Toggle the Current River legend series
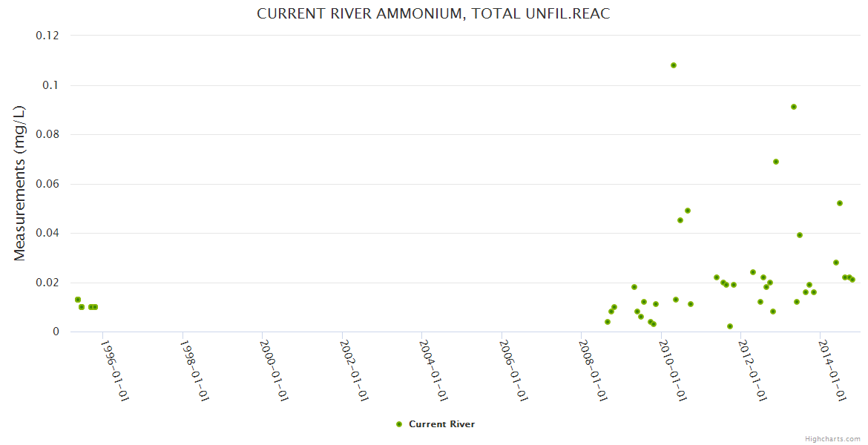This screenshot has width=868, height=445. [441, 424]
